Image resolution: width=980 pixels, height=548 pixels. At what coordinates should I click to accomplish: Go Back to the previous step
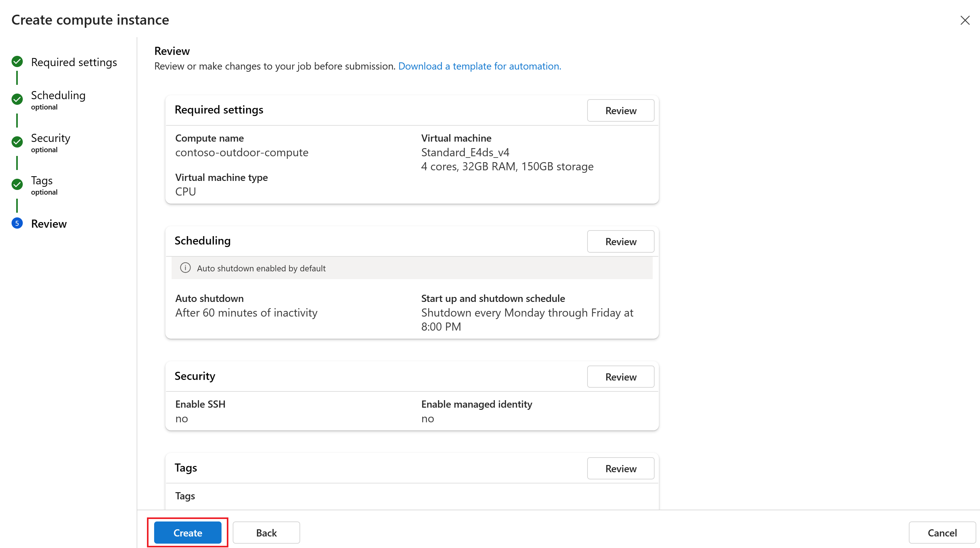click(266, 532)
